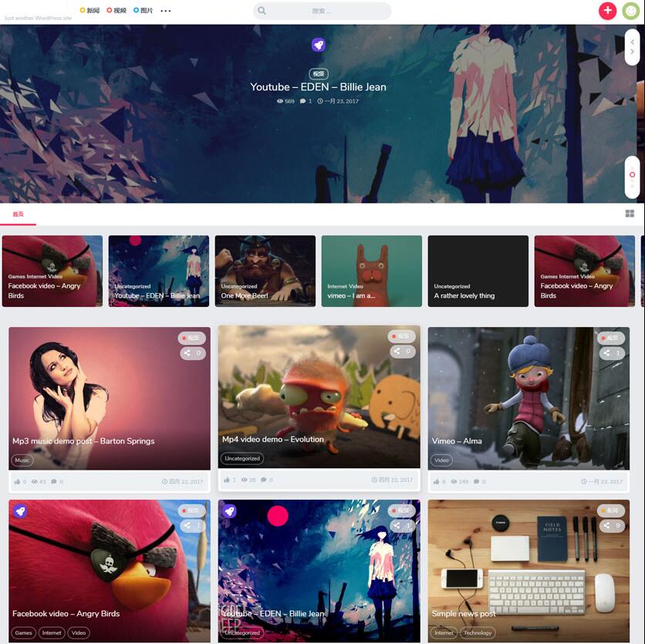The image size is (645, 644).
Task: Click the 四月 22, 2017 date under Mp3 card
Action: (x=183, y=481)
